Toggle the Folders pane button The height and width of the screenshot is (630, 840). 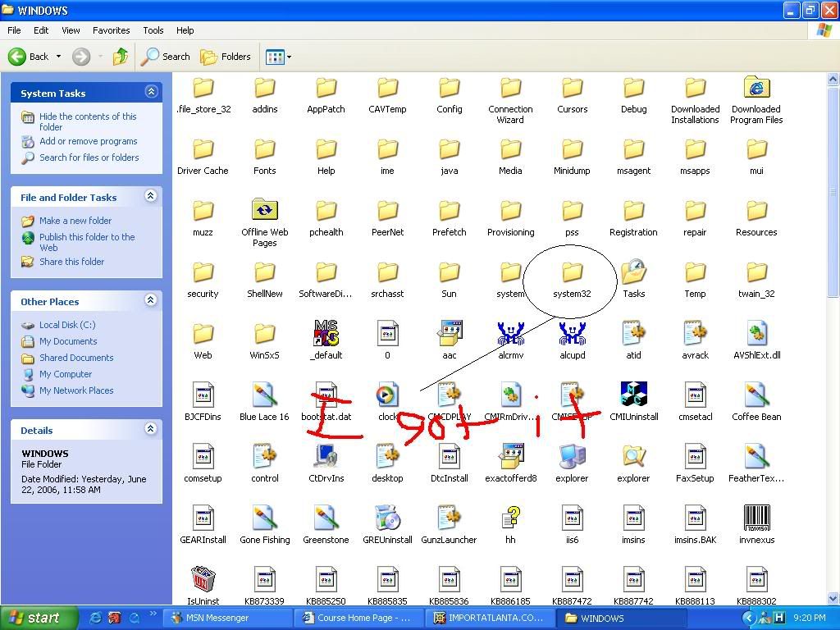(226, 57)
